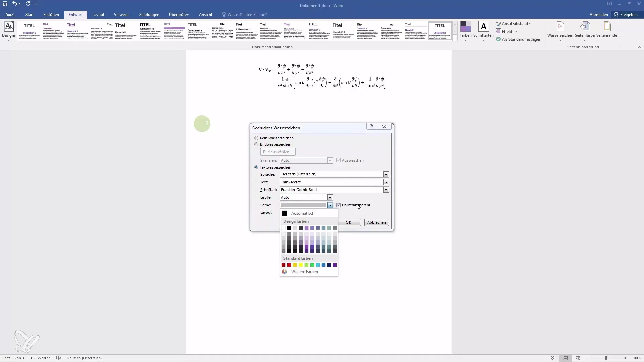The height and width of the screenshot is (362, 644).
Task: Expand the Effekte theme effects menu
Action: point(506,32)
